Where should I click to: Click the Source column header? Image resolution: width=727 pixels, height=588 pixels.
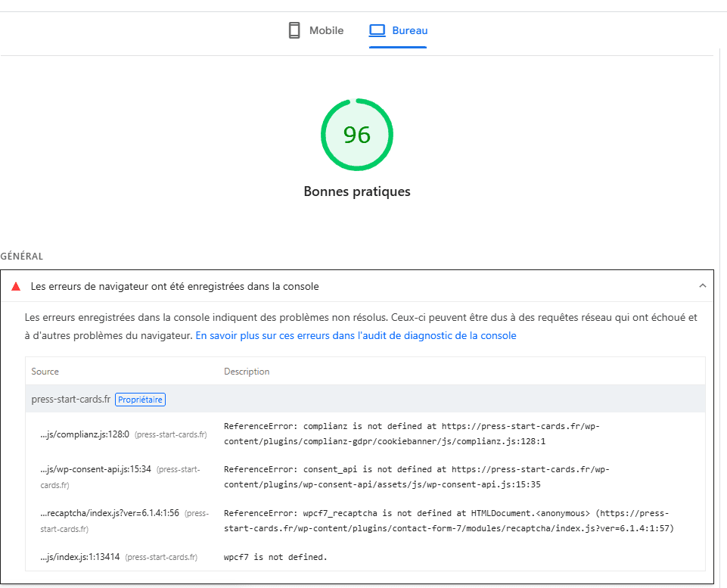tap(45, 372)
